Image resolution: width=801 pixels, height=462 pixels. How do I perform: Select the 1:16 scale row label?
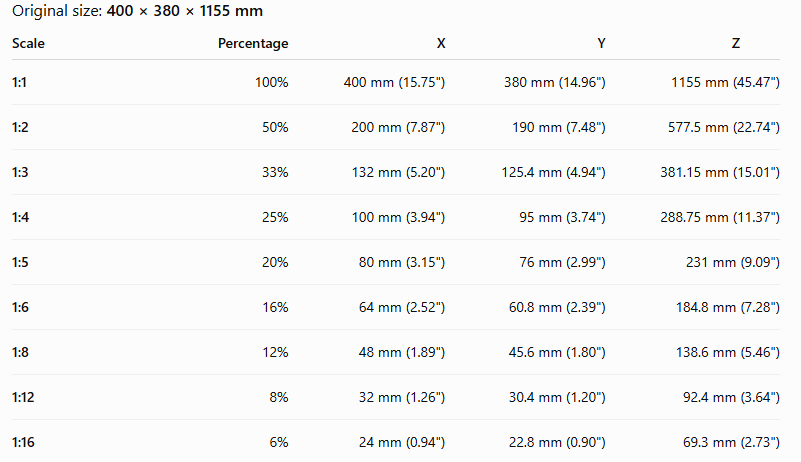(23, 442)
